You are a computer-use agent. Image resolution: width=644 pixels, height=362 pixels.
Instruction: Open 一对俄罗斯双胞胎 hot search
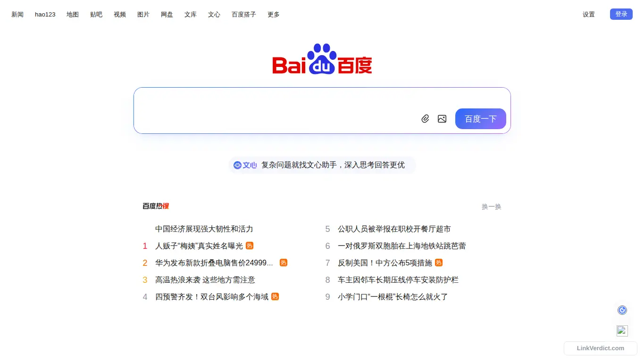(x=402, y=246)
